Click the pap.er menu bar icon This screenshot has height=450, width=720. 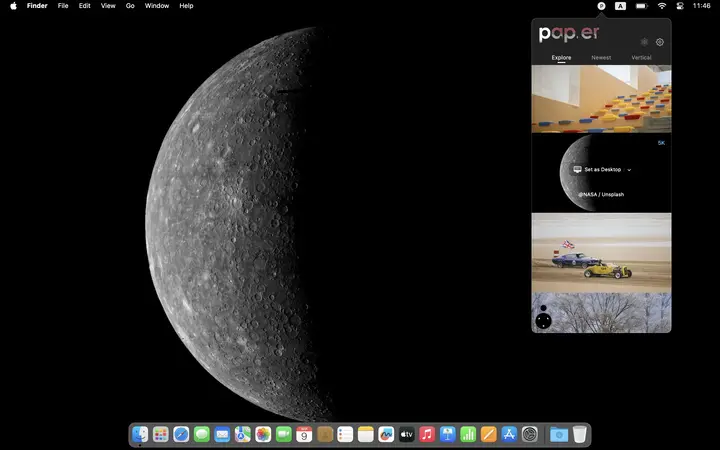click(x=601, y=6)
